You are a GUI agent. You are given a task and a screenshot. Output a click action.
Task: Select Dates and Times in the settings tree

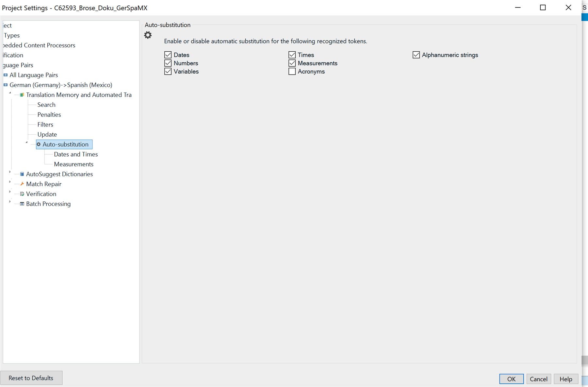pos(76,154)
